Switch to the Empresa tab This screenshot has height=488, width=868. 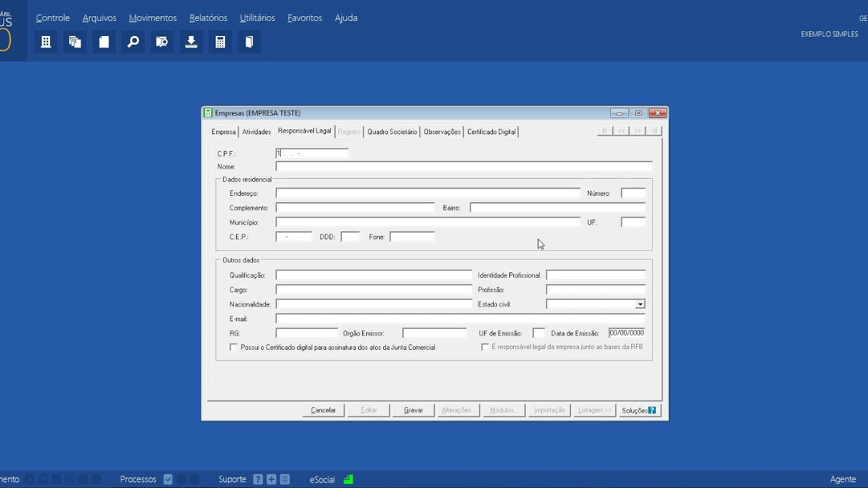tap(224, 131)
